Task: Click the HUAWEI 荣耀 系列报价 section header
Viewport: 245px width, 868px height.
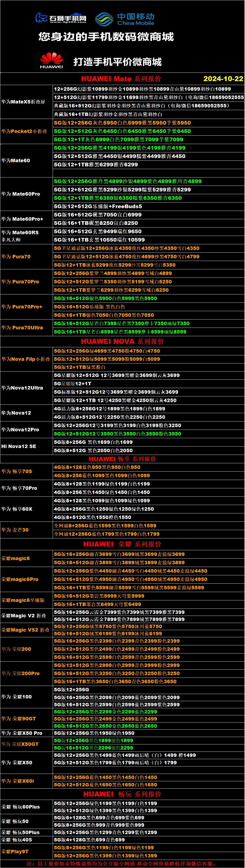Action: 123,544
